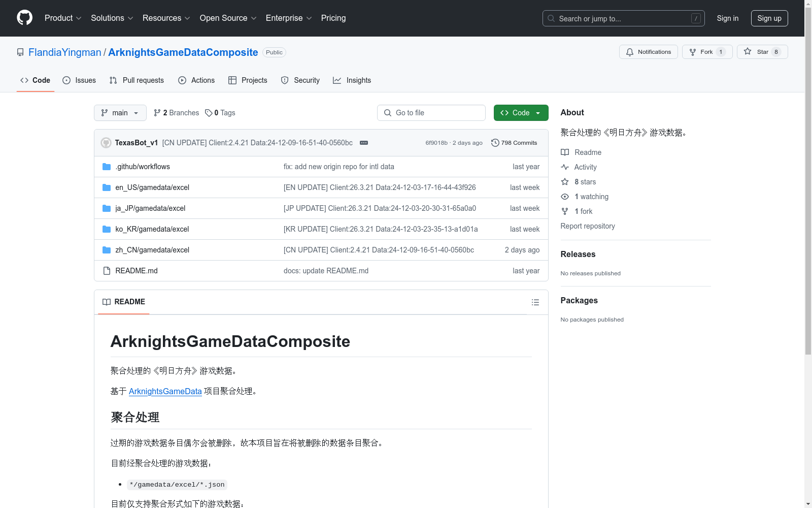
Task: Open the TexasBot_v1 author link
Action: tap(137, 143)
